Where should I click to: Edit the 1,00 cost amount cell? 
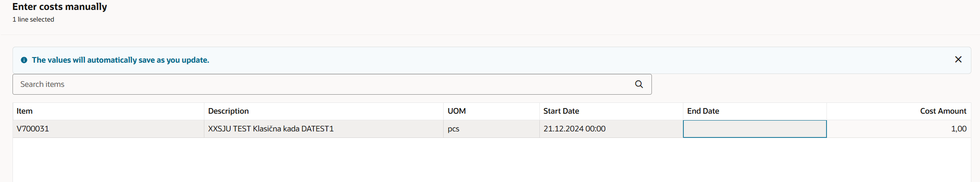pos(958,129)
